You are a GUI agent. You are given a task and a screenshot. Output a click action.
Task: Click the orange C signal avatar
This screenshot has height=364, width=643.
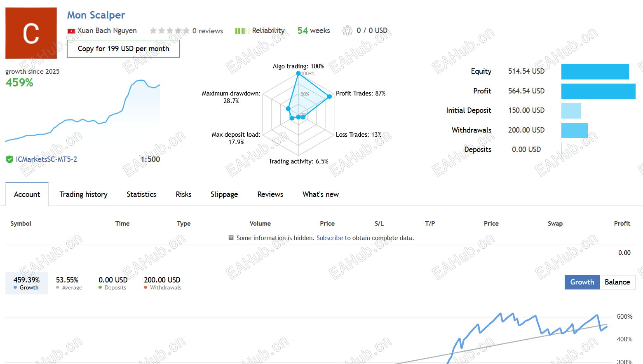click(x=31, y=33)
